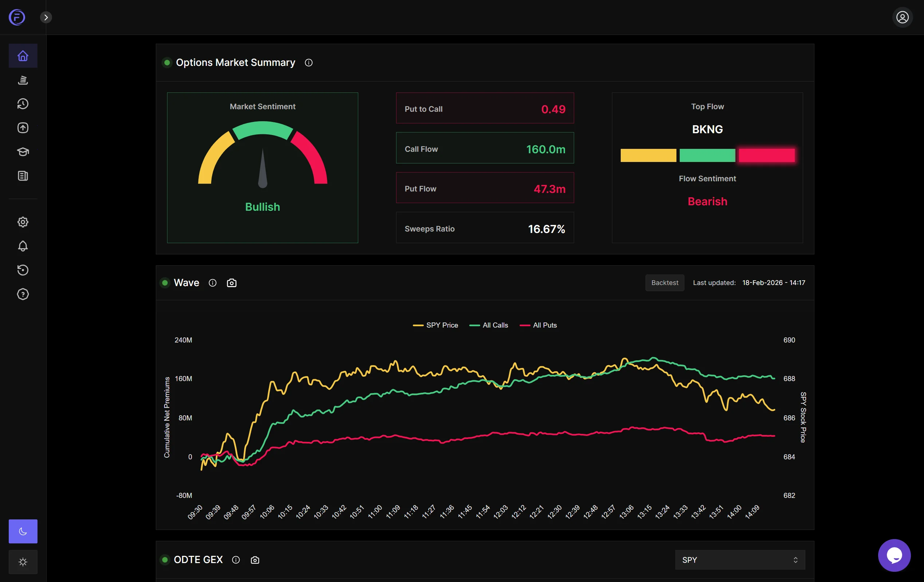Expand the sidebar with the chevron arrow
This screenshot has width=924, height=582.
pyautogui.click(x=46, y=17)
